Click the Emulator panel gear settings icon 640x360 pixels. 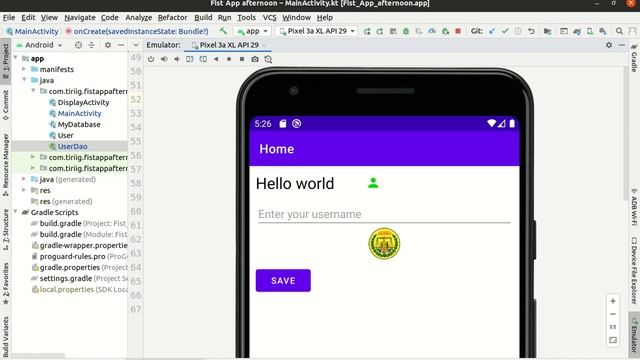coord(609,45)
